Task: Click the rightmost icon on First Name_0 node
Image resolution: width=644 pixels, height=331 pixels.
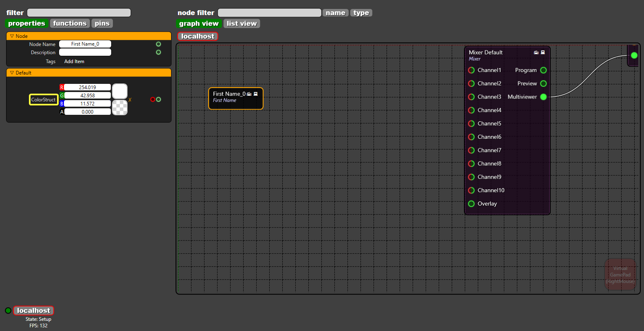Action: 256,94
